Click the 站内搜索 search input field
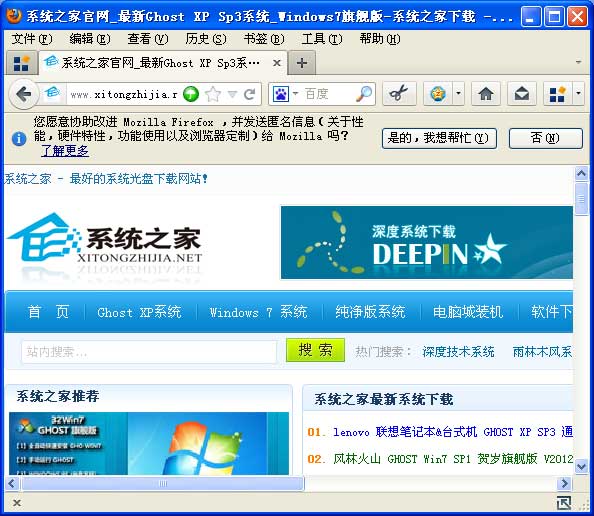The height and width of the screenshot is (516, 594). (x=149, y=352)
